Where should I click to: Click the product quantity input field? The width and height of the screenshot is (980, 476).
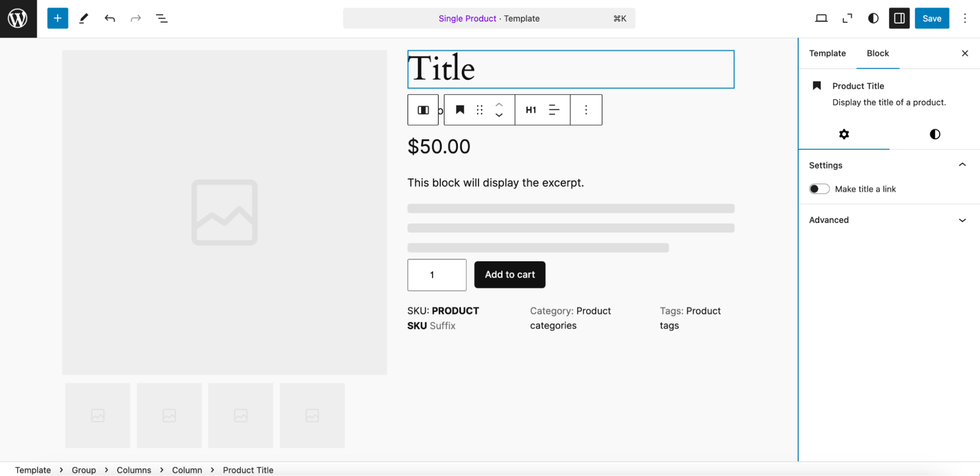(437, 275)
